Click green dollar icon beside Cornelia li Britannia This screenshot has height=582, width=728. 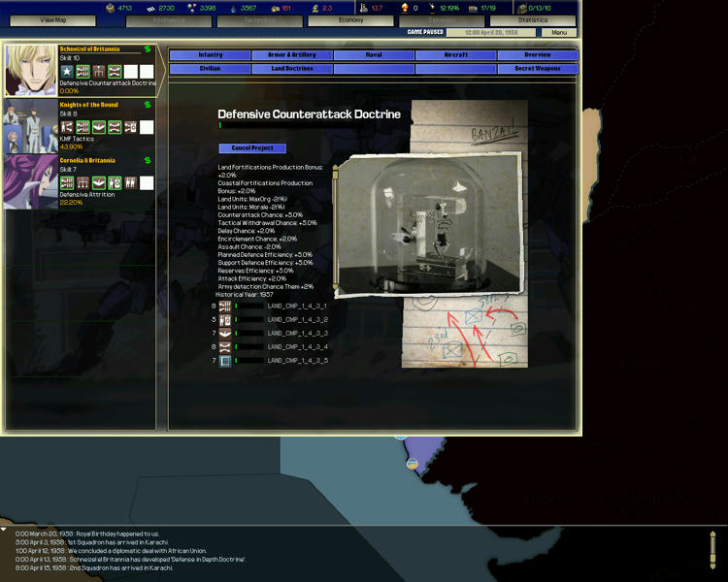coord(148,160)
